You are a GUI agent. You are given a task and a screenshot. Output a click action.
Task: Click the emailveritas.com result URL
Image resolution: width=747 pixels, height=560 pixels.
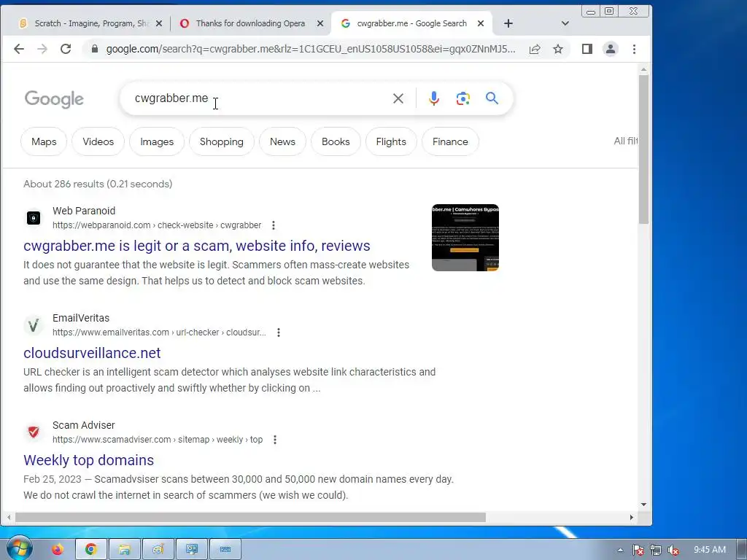159,332
